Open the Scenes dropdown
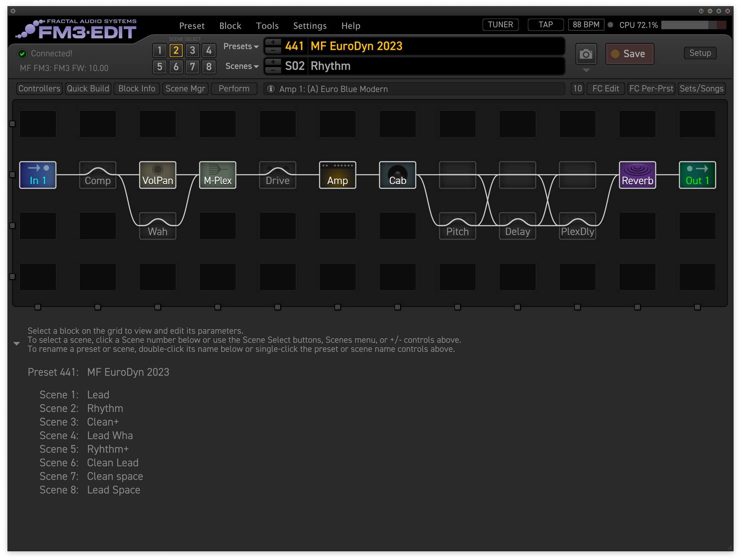The width and height of the screenshot is (741, 560). pos(241,66)
